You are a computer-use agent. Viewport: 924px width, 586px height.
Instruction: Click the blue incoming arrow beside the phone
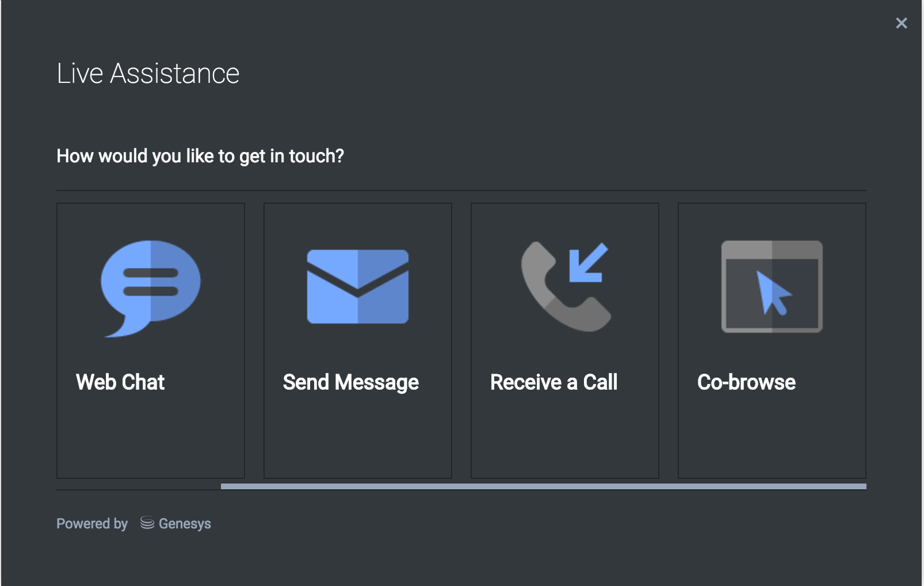(587, 263)
